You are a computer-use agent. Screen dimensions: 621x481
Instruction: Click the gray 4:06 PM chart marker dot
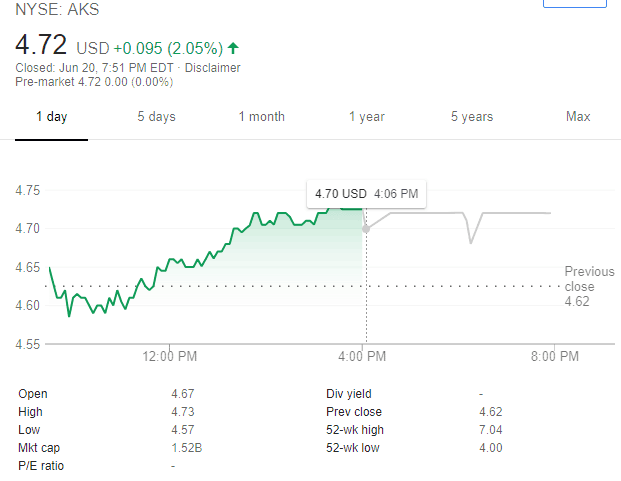pyautogui.click(x=366, y=229)
